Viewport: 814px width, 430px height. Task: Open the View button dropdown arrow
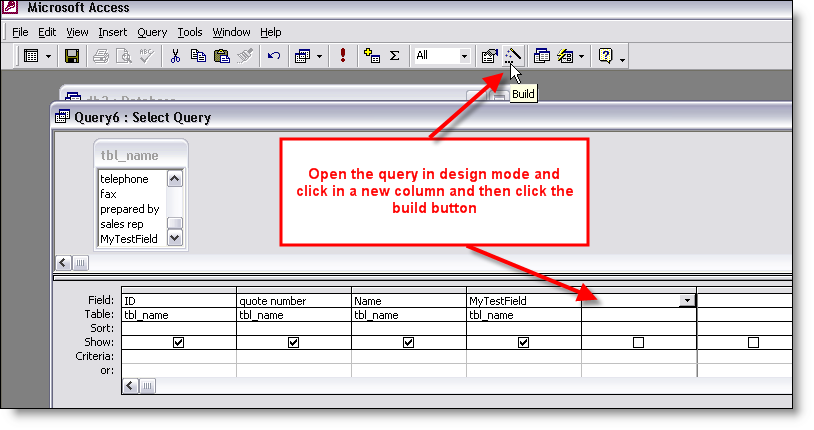pyautogui.click(x=49, y=56)
